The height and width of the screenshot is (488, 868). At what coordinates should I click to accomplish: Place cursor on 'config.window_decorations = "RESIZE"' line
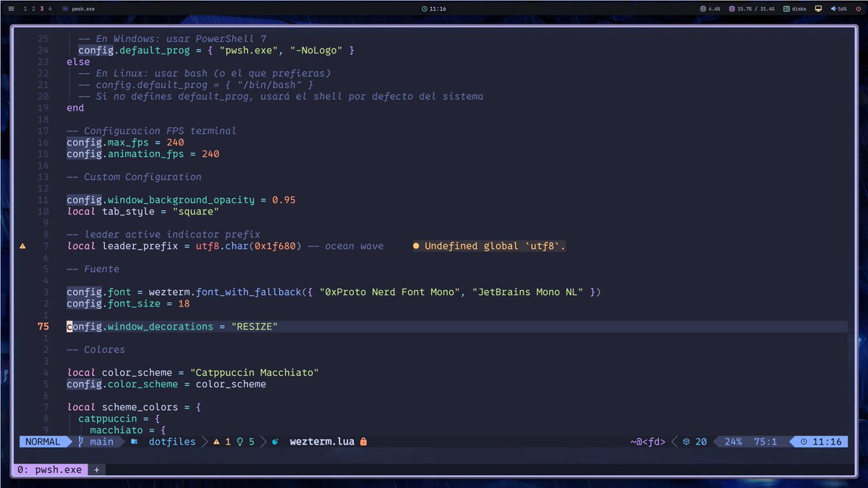click(x=172, y=327)
